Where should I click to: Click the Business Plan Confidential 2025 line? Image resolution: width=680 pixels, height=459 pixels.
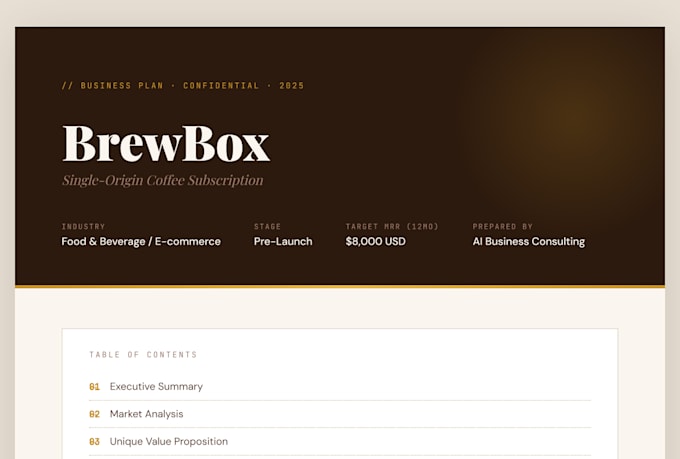point(183,85)
